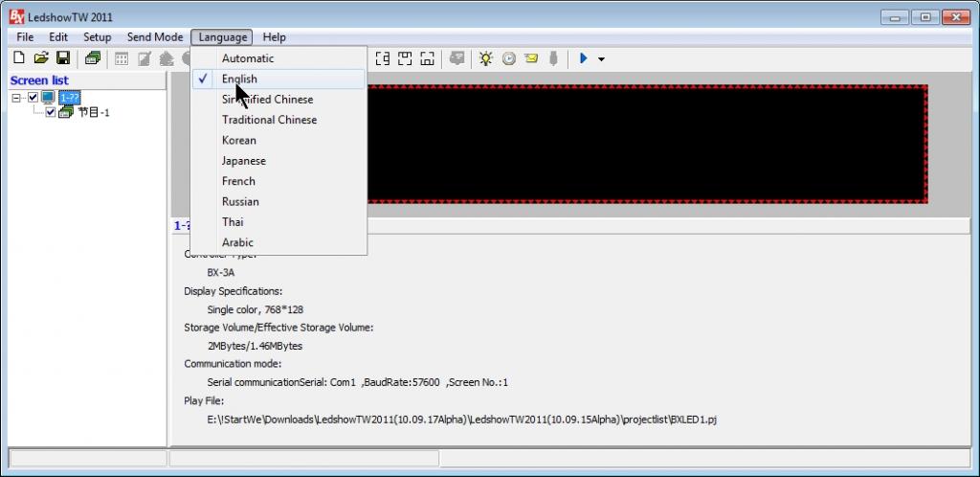Viewport: 980px width, 477px height.
Task: Open the Edit menu
Action: pos(58,37)
